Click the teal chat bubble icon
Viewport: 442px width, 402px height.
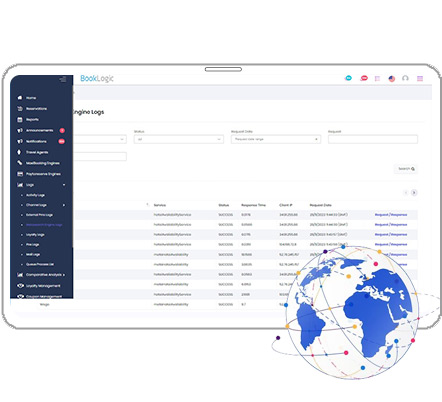pos(348,78)
